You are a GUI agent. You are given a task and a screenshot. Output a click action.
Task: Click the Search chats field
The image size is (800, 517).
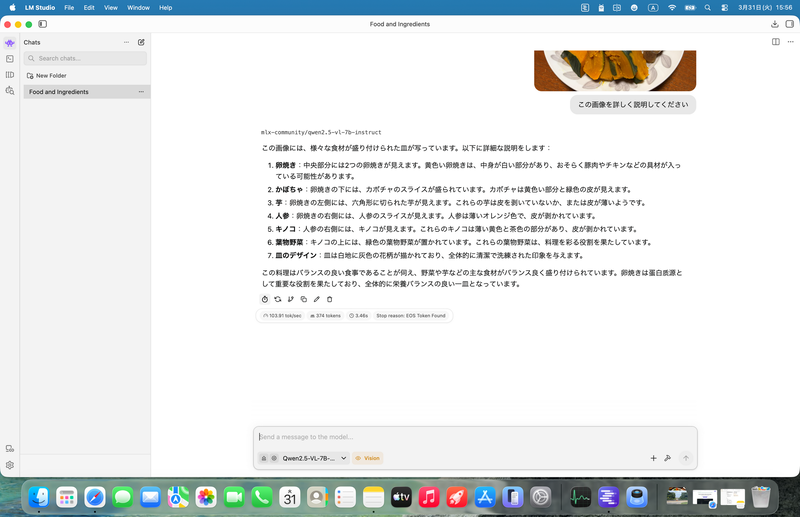85,58
